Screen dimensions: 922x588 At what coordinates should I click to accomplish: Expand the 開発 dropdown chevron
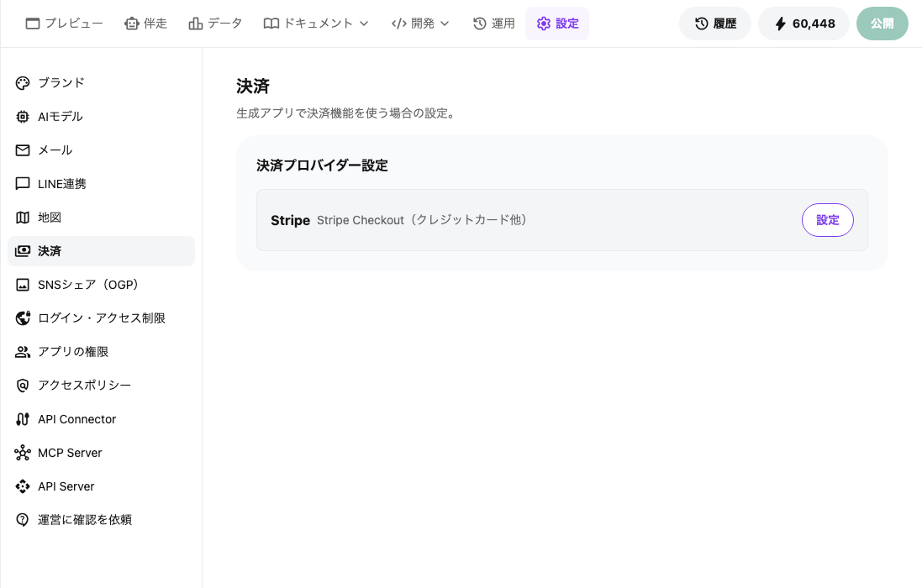click(x=445, y=24)
